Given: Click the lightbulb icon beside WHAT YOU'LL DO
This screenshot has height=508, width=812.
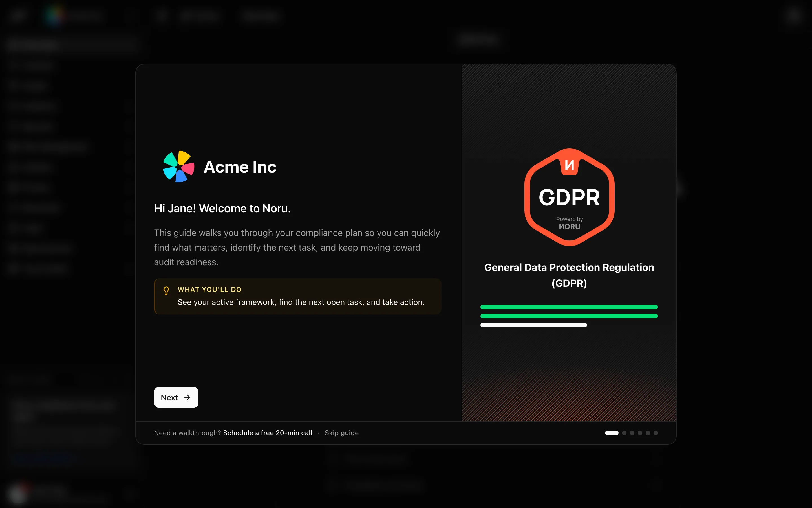Looking at the screenshot, I should [166, 290].
